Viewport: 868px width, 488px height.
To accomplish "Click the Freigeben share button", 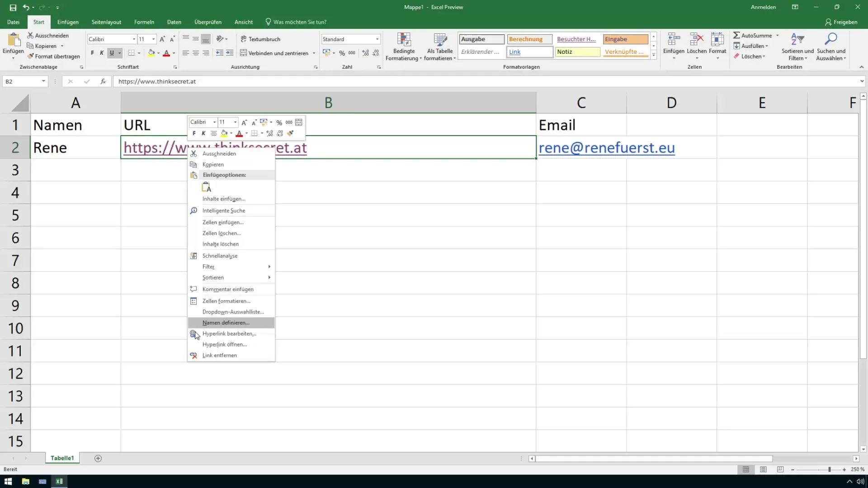I will tap(841, 22).
